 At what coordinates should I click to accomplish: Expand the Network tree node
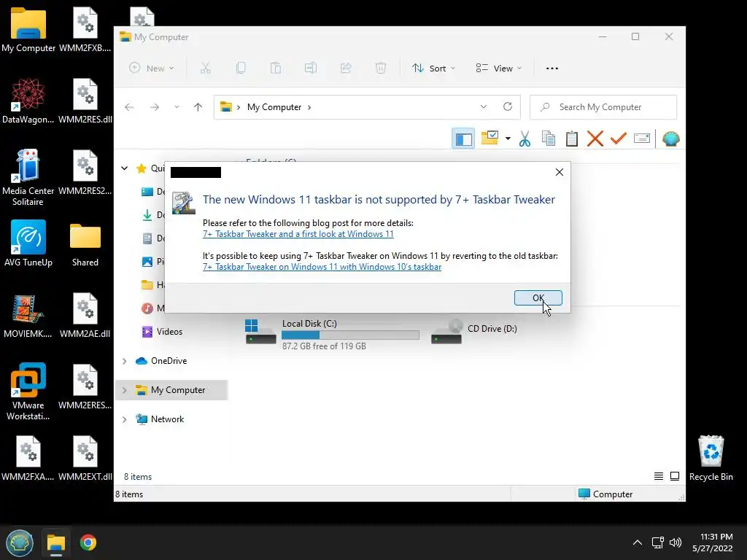coord(124,419)
